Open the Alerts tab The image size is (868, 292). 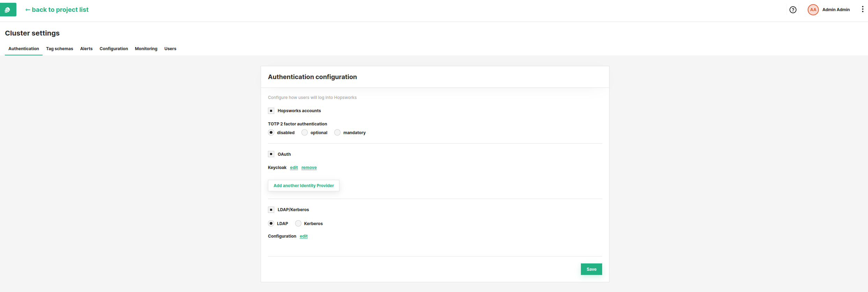coord(86,49)
